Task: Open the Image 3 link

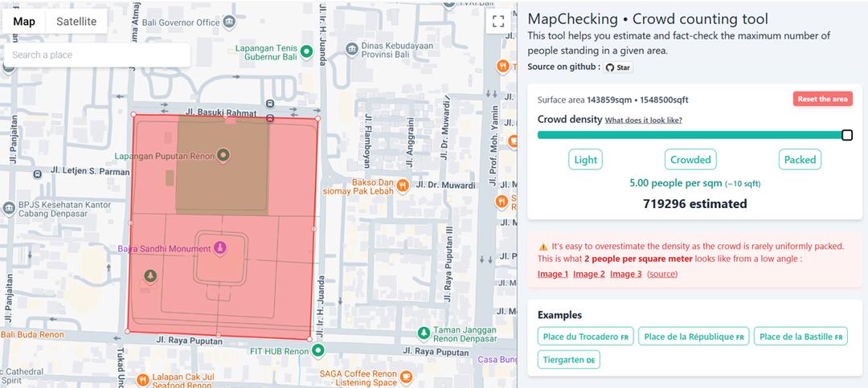Action: pos(626,274)
